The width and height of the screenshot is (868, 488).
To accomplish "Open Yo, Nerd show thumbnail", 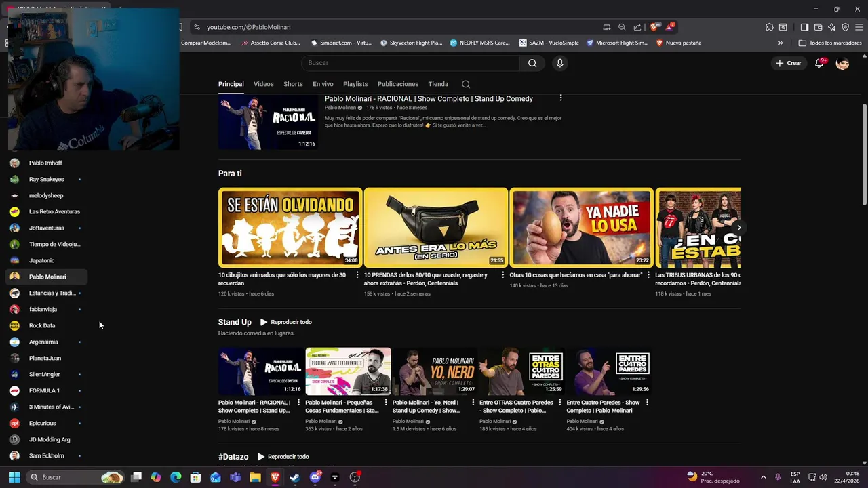I will (435, 371).
